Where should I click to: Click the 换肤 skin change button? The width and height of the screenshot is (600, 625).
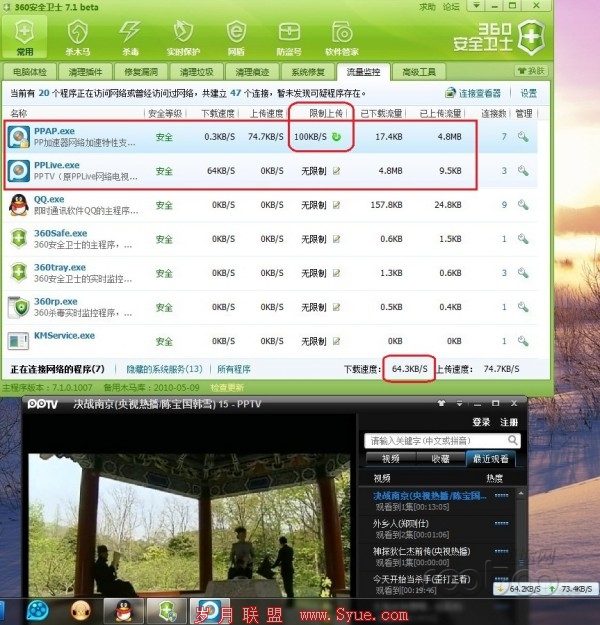pyautogui.click(x=531, y=71)
